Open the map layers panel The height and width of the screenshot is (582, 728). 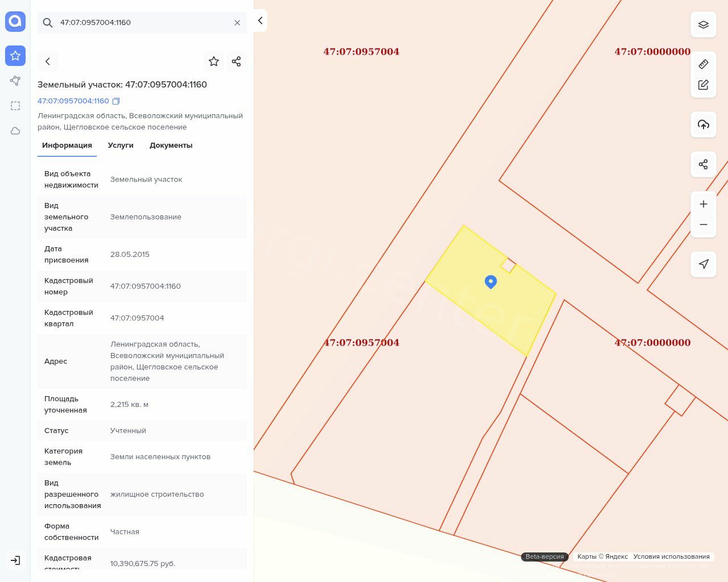tap(704, 24)
